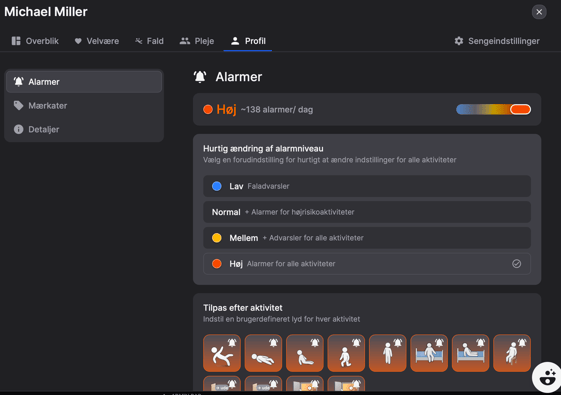561x395 pixels.
Task: Choose the Lav alarm preset
Action: pos(367,186)
